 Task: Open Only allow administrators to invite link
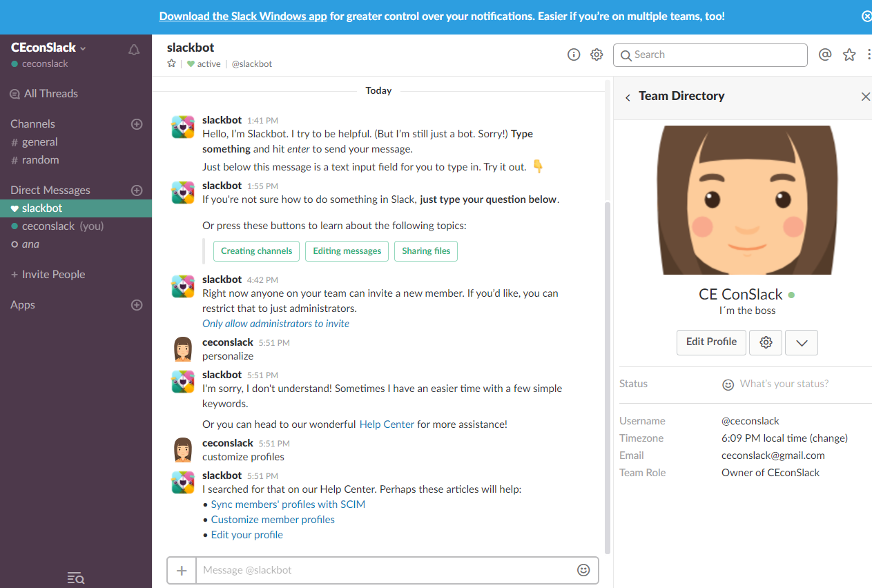point(276,324)
